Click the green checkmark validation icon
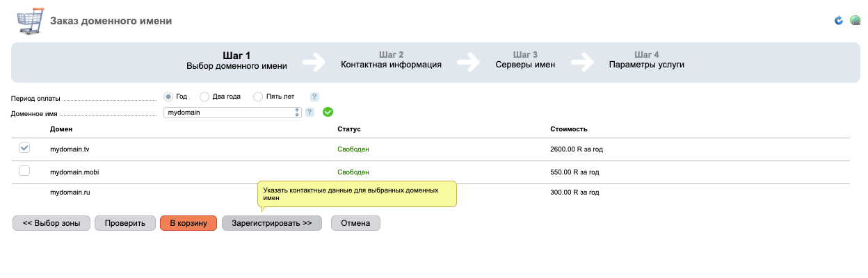Image resolution: width=868 pixels, height=278 pixels. tap(328, 112)
